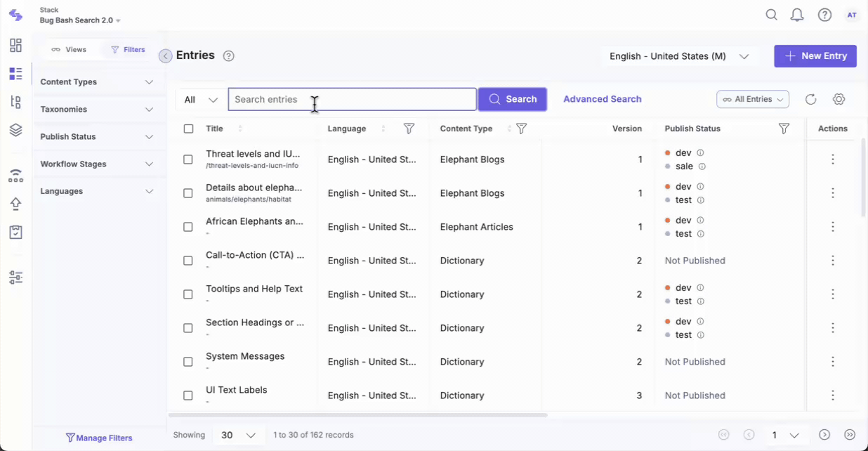Screen dimensions: 868x451
Task: Check the System Messages entry
Action: (x=188, y=362)
